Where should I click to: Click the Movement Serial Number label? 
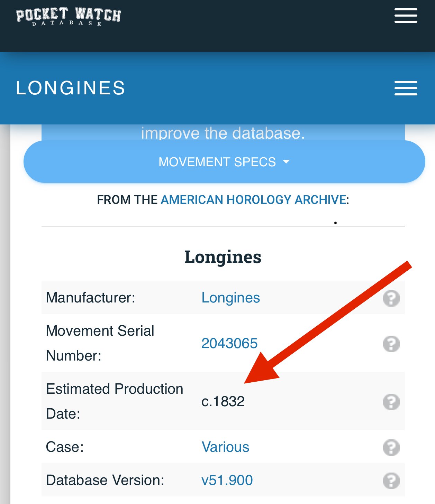pos(100,343)
